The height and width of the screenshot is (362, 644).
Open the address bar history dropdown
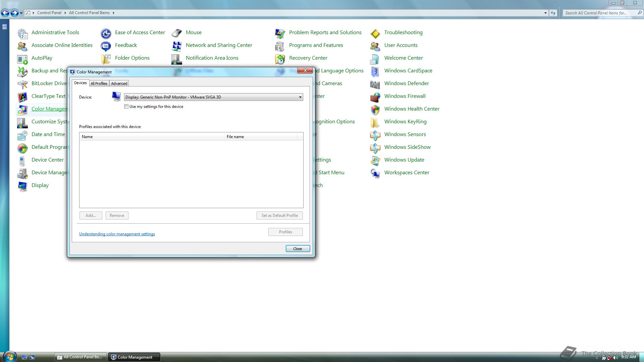coord(545,13)
